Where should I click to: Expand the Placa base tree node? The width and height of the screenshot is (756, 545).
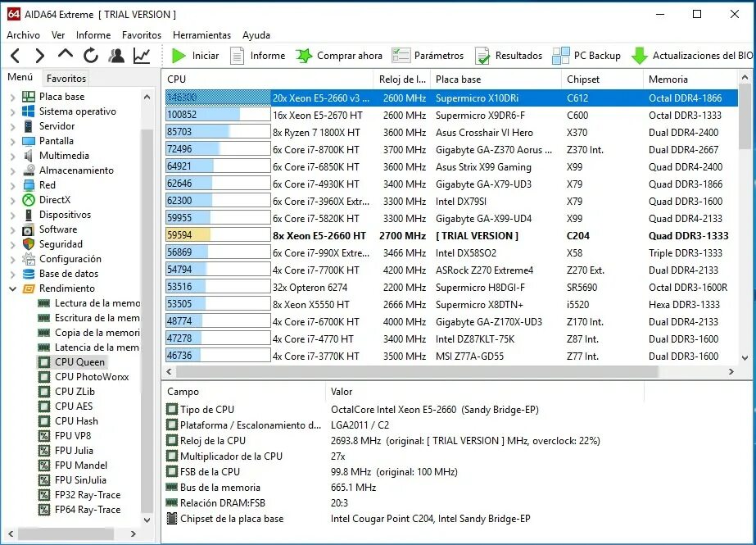point(12,97)
